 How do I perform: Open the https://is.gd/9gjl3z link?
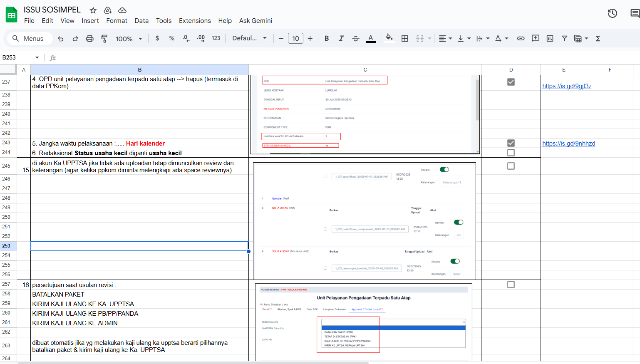(567, 86)
